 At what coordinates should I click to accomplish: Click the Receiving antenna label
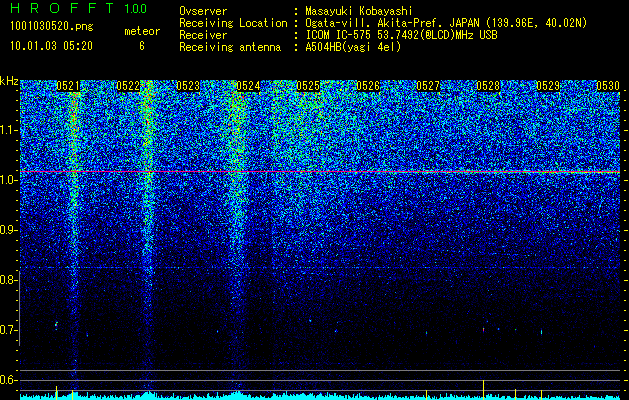coord(230,47)
